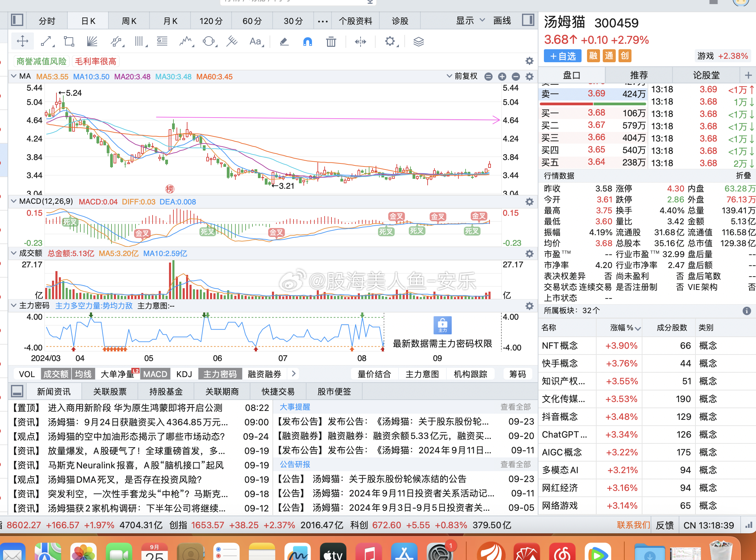Select the trendline drawing tool
This screenshot has width=756, height=560.
click(x=47, y=41)
